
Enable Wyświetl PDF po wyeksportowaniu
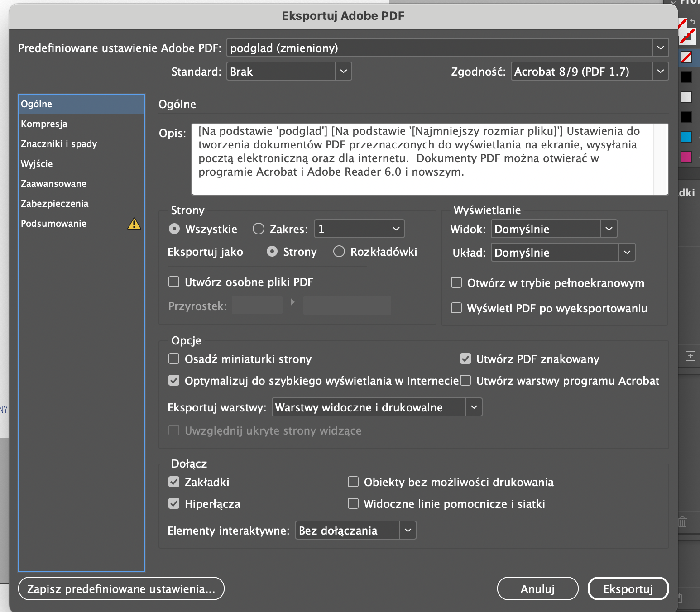(x=456, y=308)
